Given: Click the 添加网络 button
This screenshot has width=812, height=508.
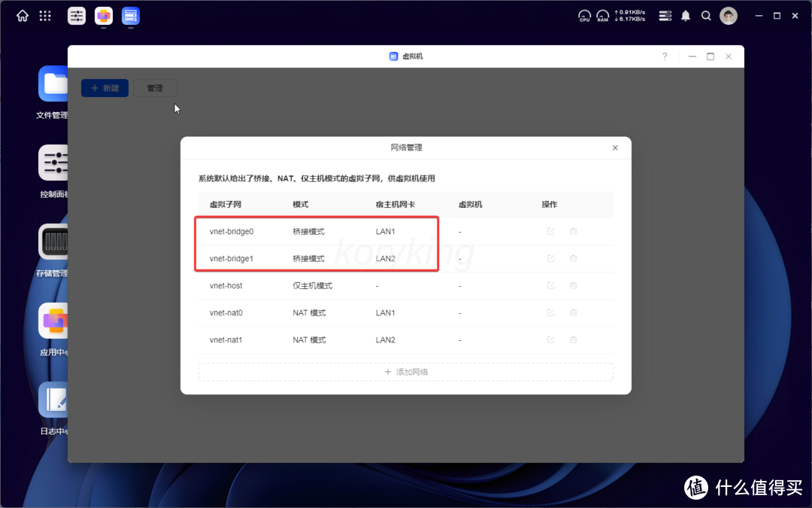Looking at the screenshot, I should pos(406,371).
